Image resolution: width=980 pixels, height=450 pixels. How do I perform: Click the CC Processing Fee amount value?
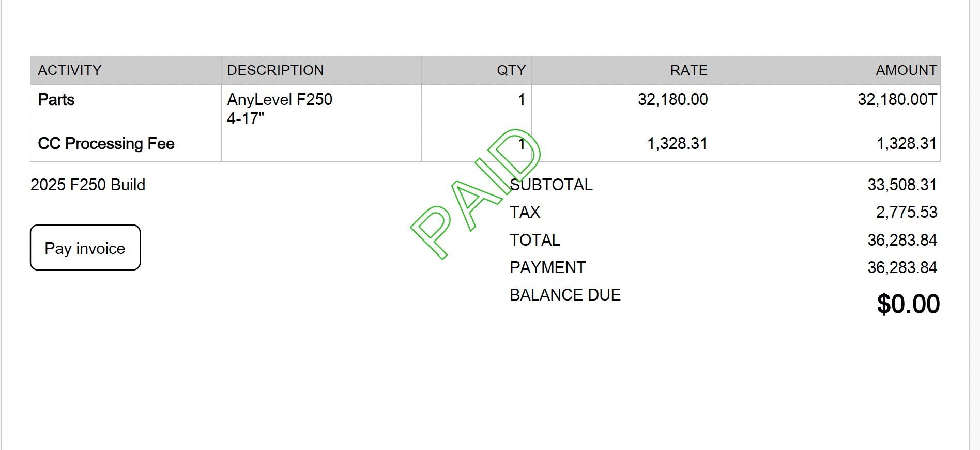coord(906,143)
